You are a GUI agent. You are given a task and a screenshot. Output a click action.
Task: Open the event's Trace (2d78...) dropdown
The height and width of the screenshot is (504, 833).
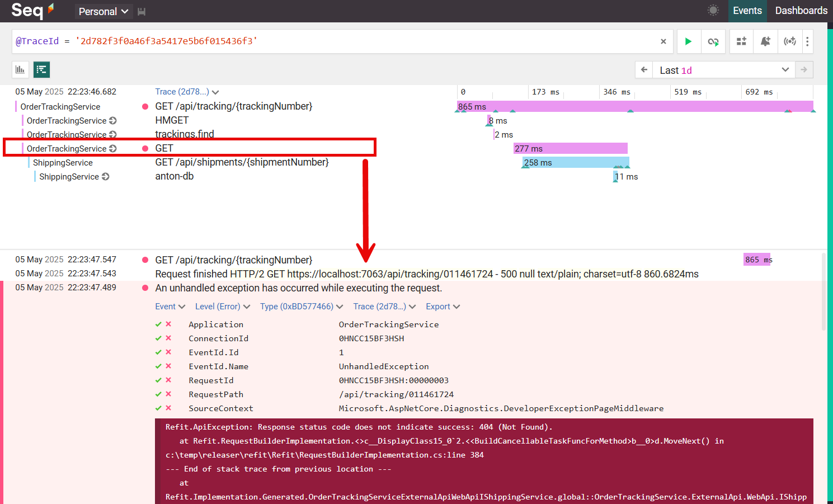click(384, 307)
